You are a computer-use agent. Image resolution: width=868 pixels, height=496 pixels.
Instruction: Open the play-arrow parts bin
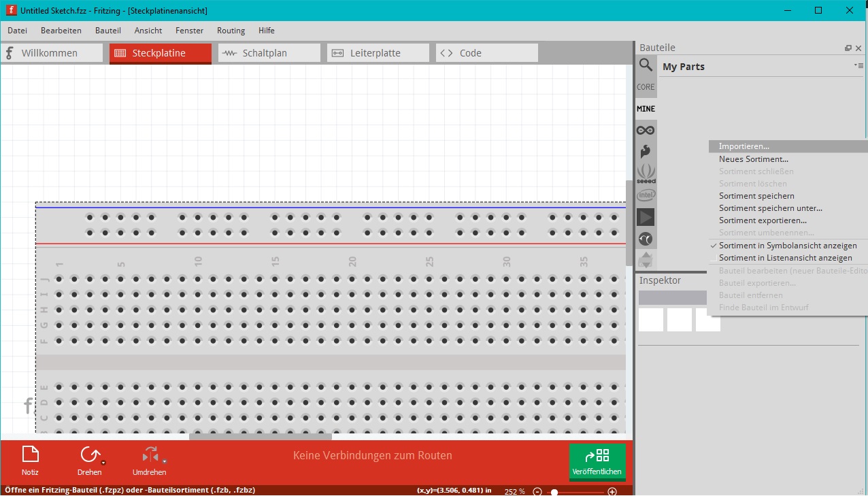click(x=646, y=217)
